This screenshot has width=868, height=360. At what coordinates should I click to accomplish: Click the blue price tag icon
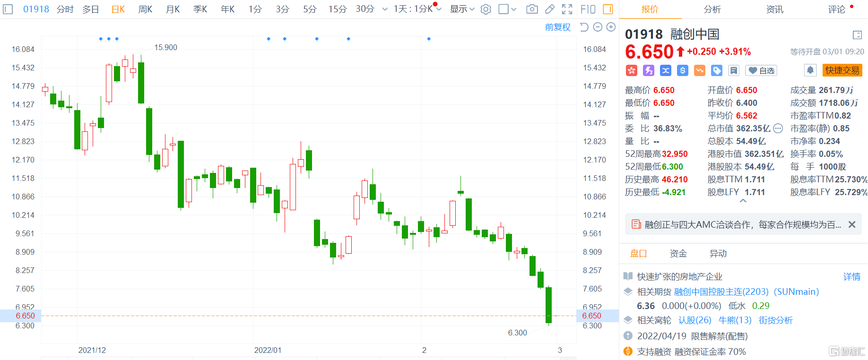click(x=717, y=70)
